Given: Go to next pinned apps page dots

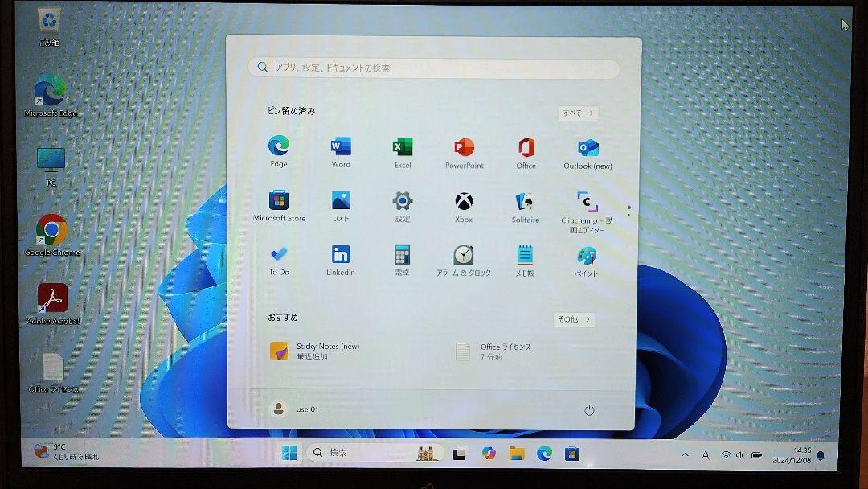Looking at the screenshot, I should click(628, 211).
